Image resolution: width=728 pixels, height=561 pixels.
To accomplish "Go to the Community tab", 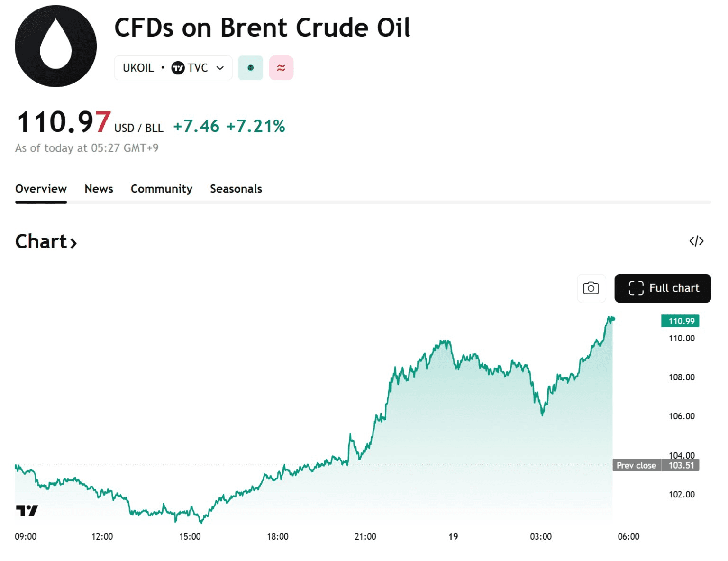I will coord(162,189).
